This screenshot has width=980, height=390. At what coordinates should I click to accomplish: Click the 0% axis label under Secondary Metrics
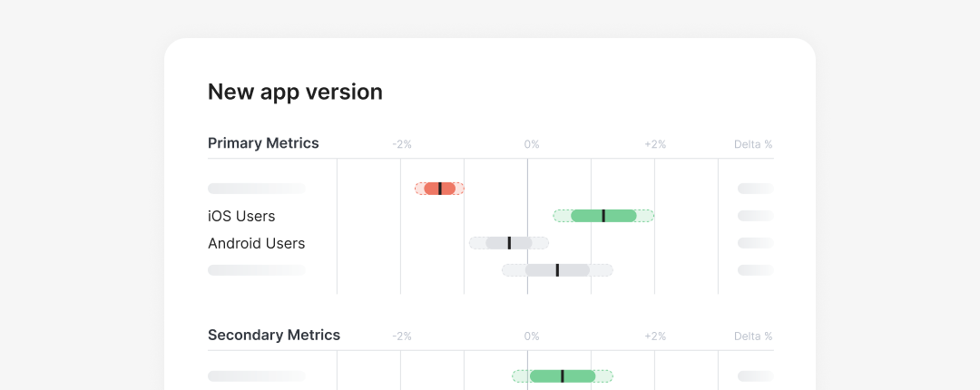[x=531, y=336]
